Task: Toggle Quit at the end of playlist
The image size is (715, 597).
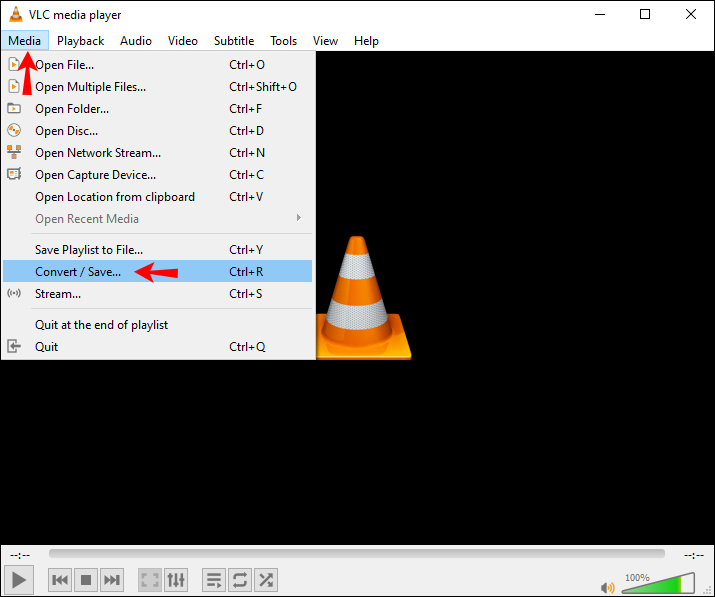Action: [x=157, y=325]
